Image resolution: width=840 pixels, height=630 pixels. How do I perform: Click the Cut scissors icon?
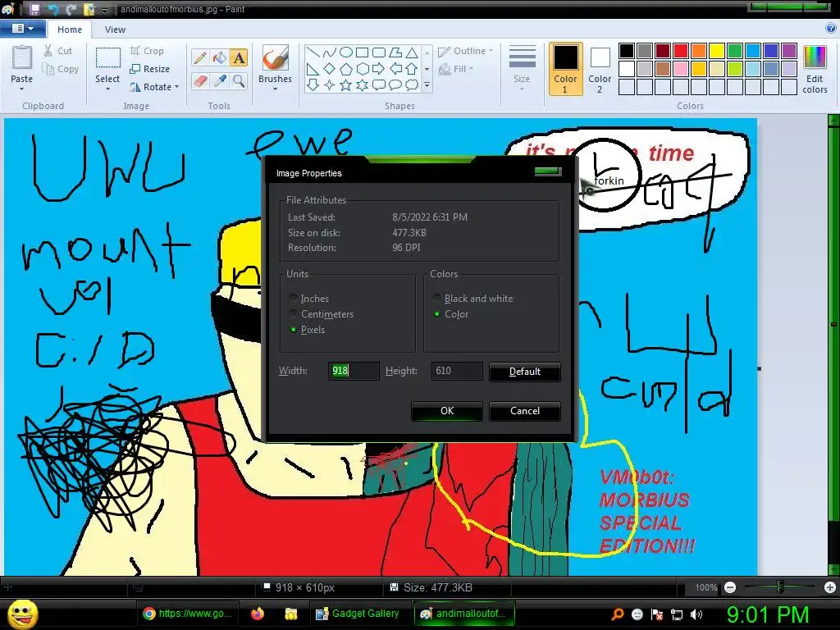(x=48, y=51)
